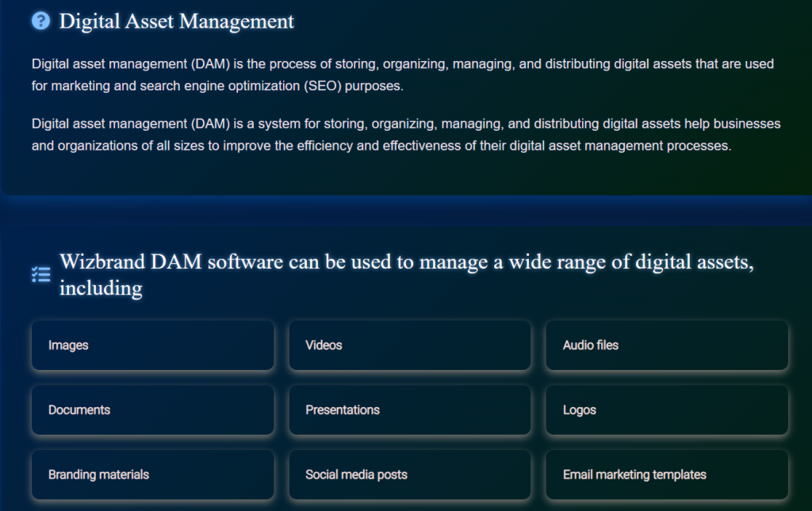This screenshot has width=812, height=511.
Task: Click paragraph starting 'Digital asset management (DAM) is a system'
Action: click(x=406, y=135)
